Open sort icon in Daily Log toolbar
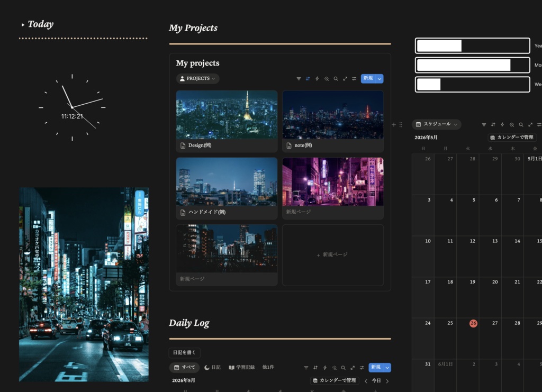Screen dimensions: 542x392 click(x=315, y=368)
